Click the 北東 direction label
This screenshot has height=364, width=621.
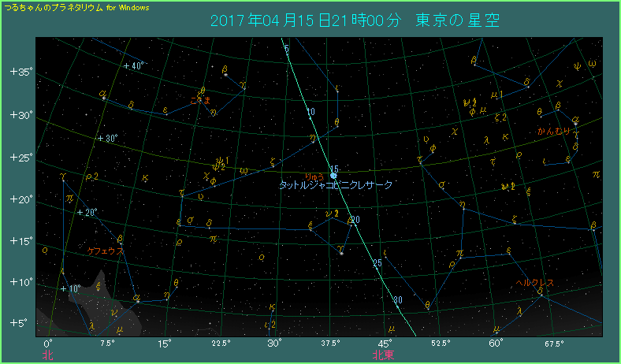point(384,355)
